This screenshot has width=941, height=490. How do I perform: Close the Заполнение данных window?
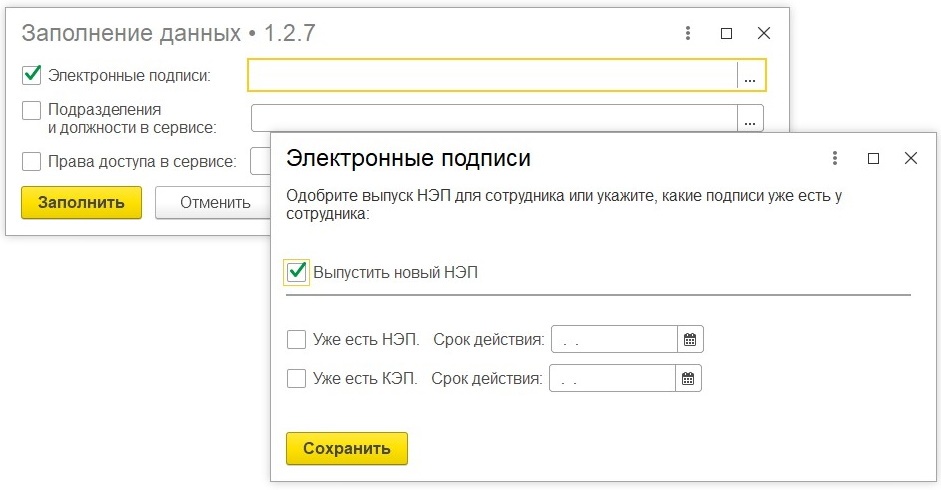pos(764,33)
